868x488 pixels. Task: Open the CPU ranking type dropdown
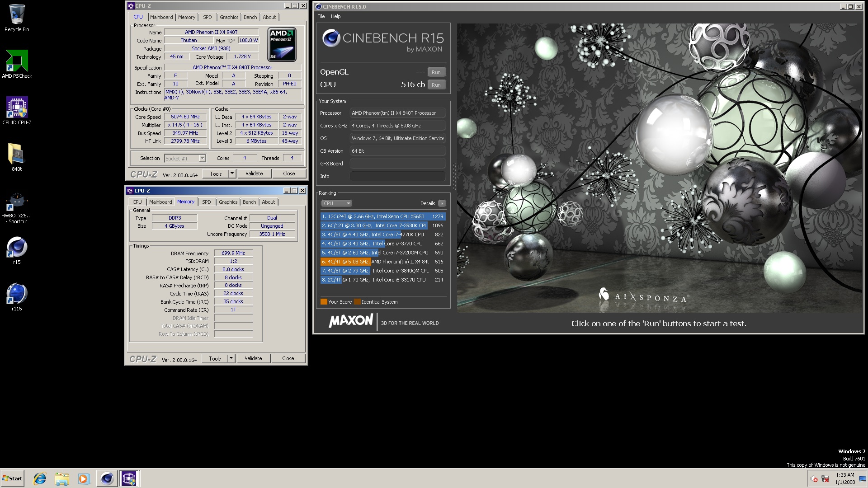pos(336,203)
